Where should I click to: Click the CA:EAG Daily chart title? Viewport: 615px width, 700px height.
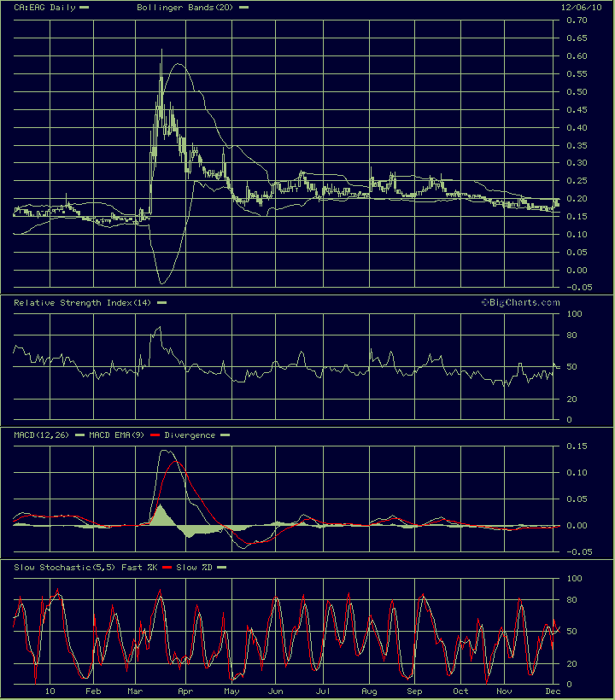(44, 8)
